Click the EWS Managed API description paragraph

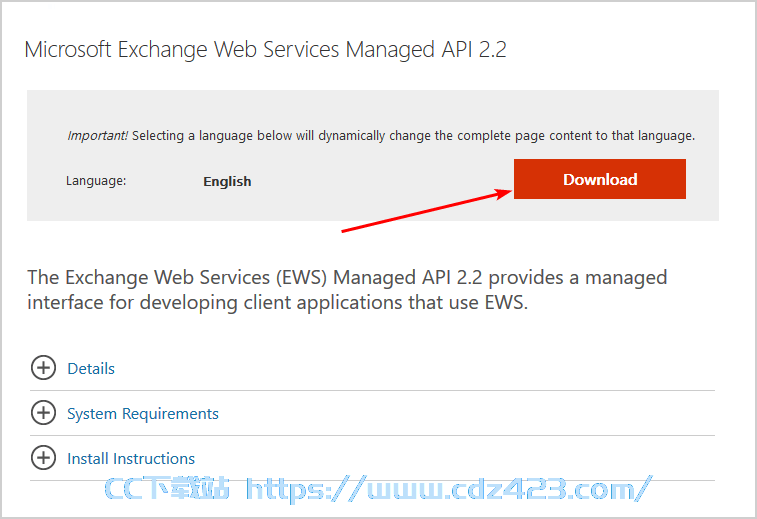pos(347,290)
